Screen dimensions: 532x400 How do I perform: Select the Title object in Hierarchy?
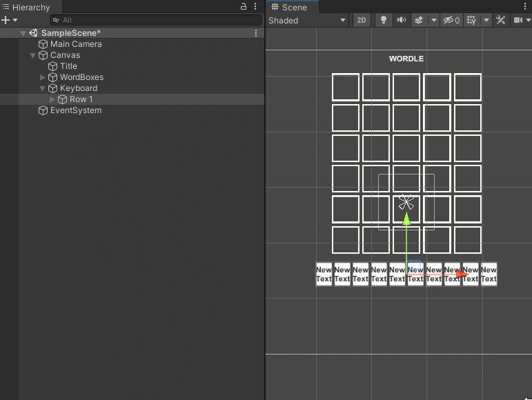(x=68, y=66)
